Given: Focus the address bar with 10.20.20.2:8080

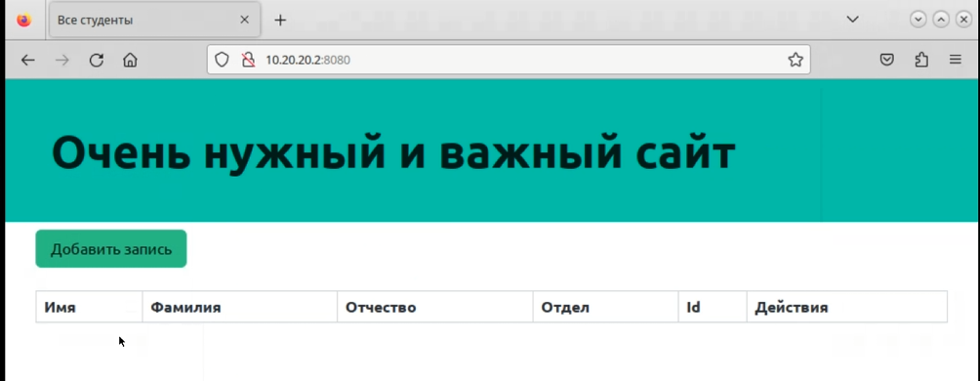Looking at the screenshot, I should click(509, 60).
